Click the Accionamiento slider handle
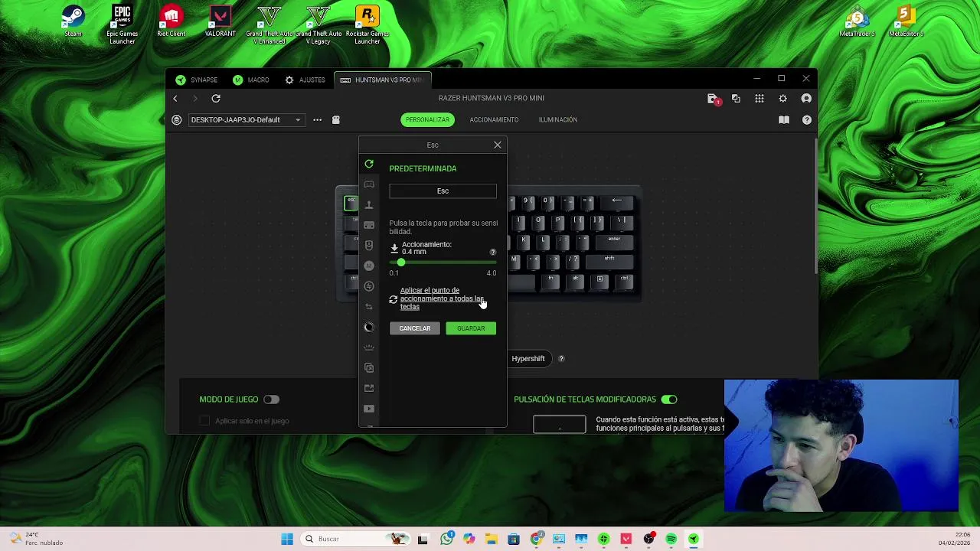 pos(400,262)
